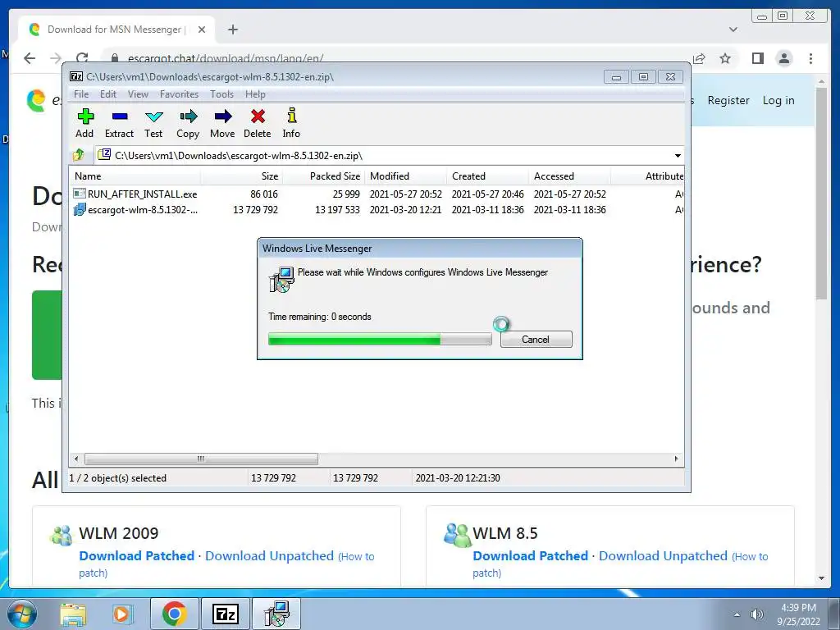Click the Info toolbar icon
The height and width of the screenshot is (630, 840).
(x=291, y=123)
